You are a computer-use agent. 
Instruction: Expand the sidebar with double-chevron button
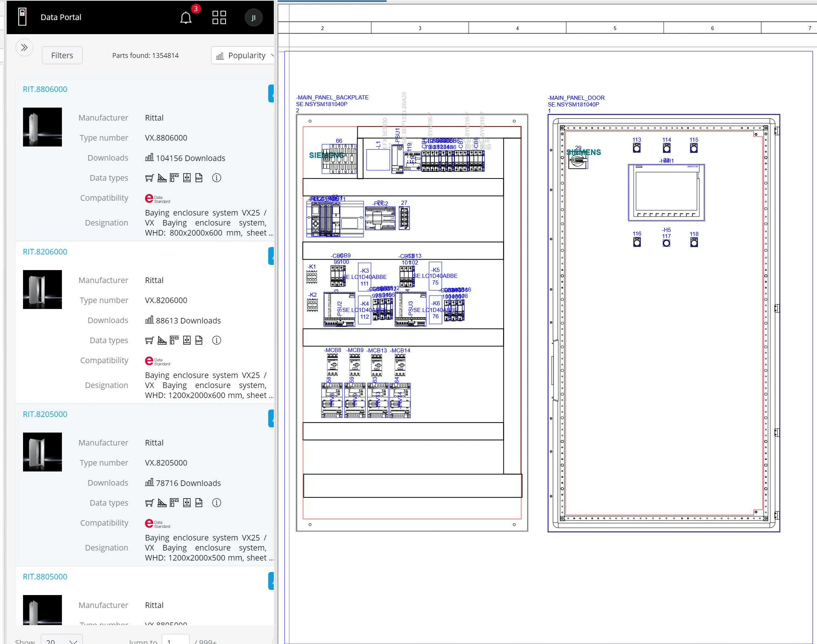[x=24, y=47]
